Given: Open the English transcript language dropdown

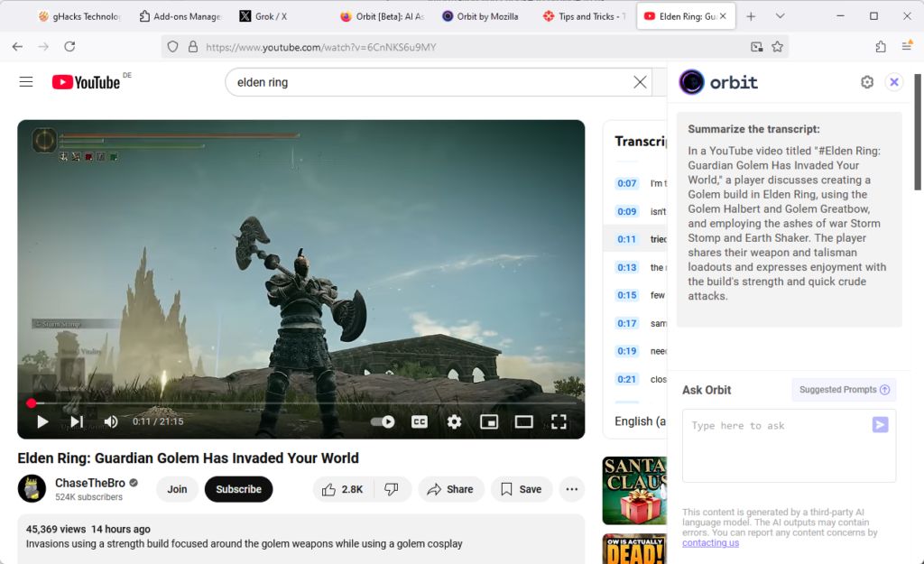Looking at the screenshot, I should click(640, 421).
